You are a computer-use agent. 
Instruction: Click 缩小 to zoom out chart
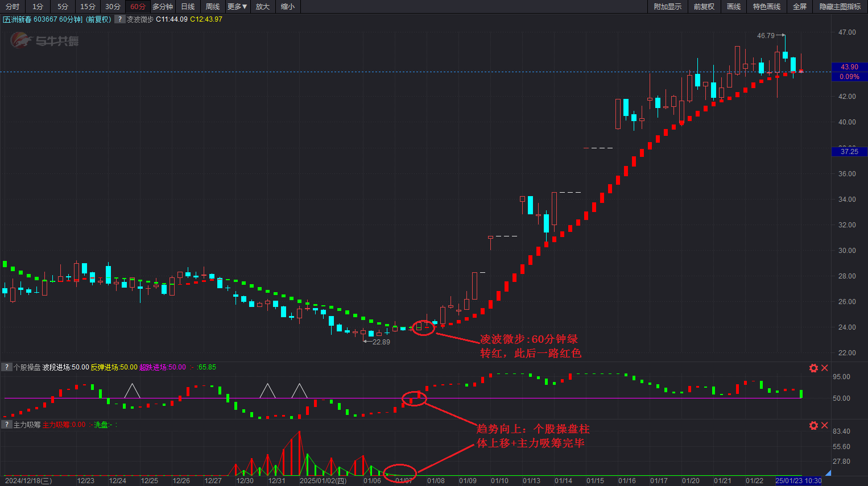point(288,6)
